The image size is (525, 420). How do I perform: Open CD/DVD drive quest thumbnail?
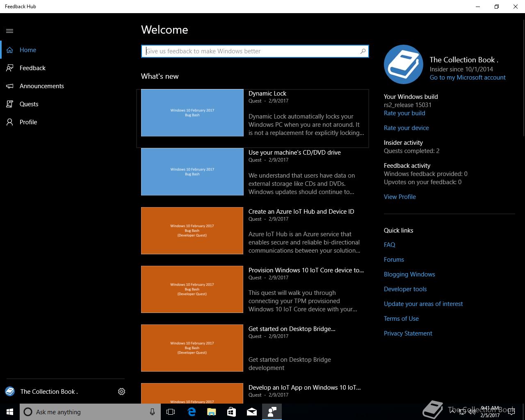click(x=192, y=172)
